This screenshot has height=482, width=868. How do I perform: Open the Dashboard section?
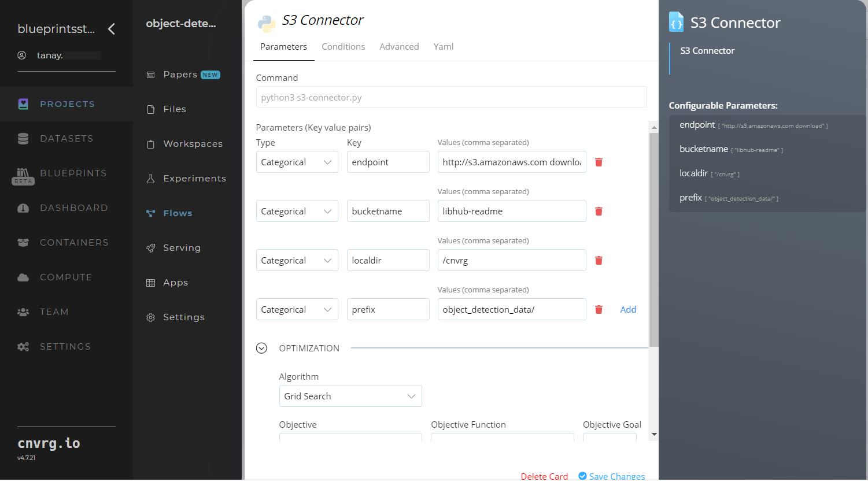click(x=74, y=208)
